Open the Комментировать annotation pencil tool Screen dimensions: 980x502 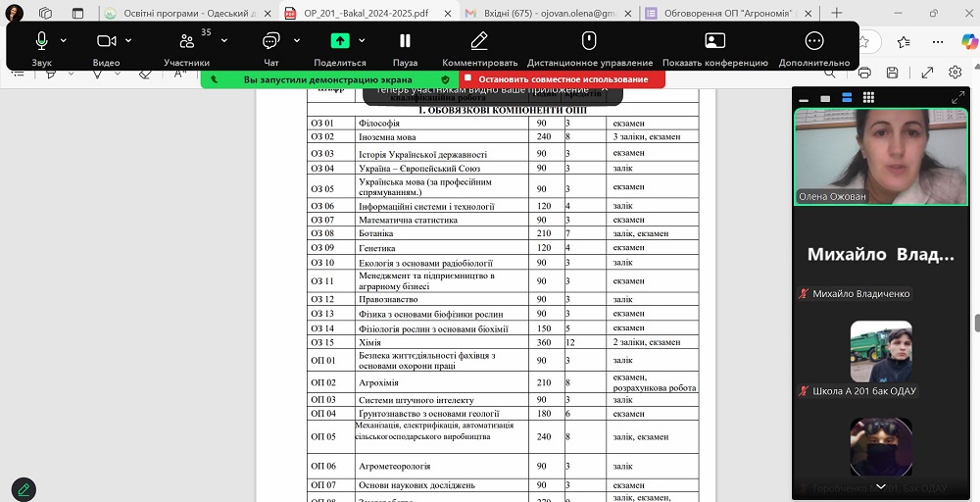[x=478, y=41]
